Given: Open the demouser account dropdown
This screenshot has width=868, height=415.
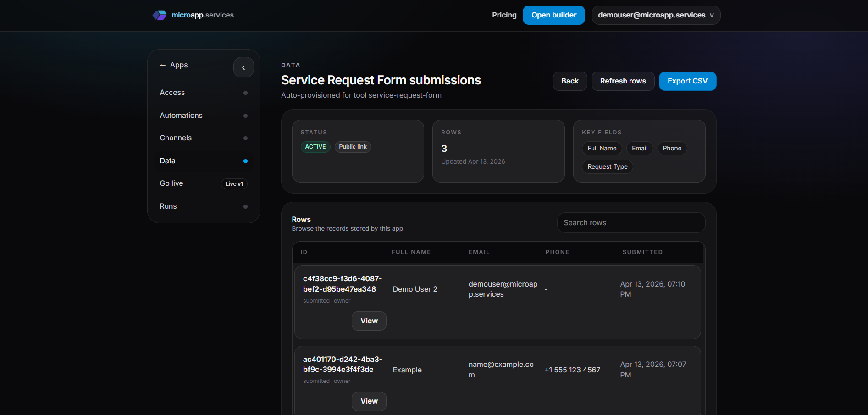Looking at the screenshot, I should (x=655, y=15).
